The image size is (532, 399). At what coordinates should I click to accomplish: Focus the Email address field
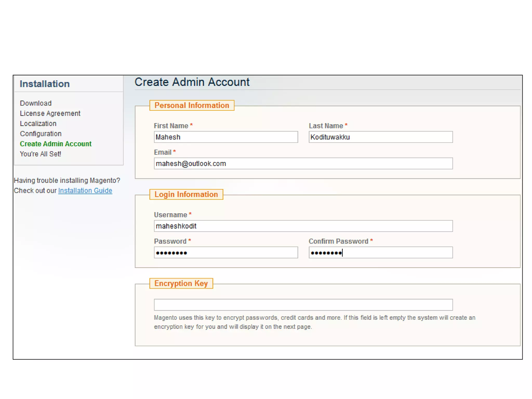303,163
